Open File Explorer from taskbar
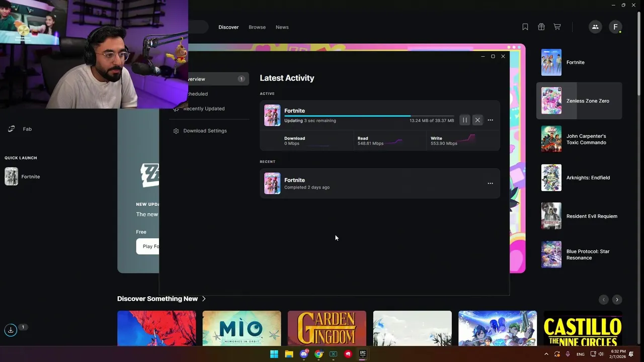This screenshot has height=362, width=644. click(289, 354)
